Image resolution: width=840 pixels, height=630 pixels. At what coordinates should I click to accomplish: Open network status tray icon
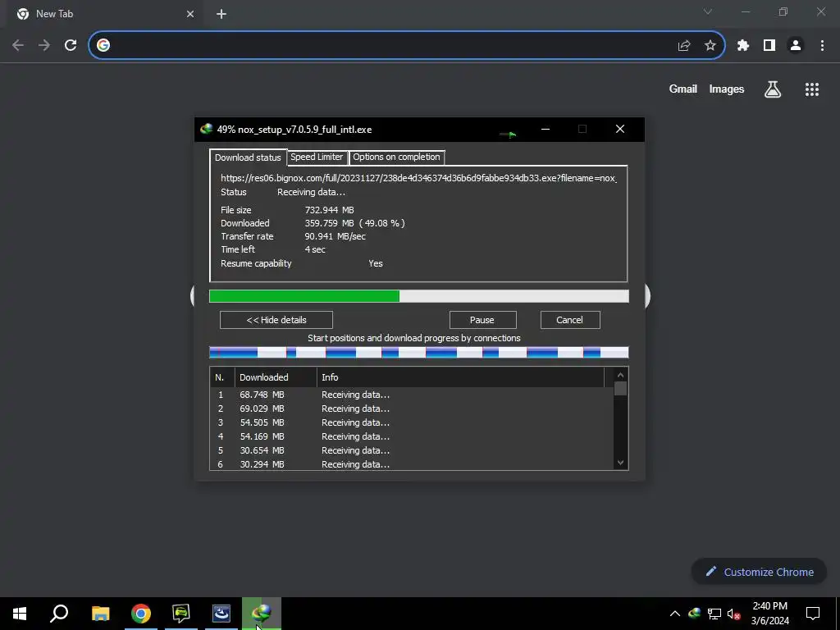[714, 614]
